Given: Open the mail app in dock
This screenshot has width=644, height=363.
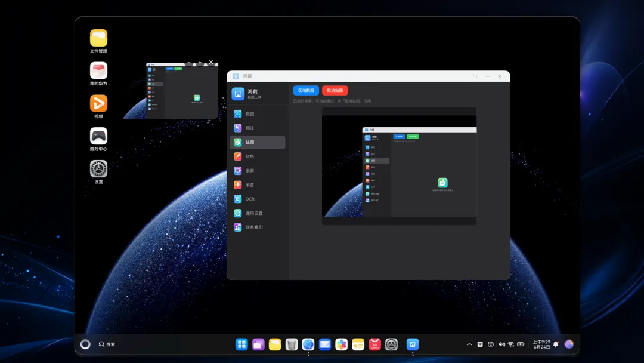Looking at the screenshot, I should [325, 344].
